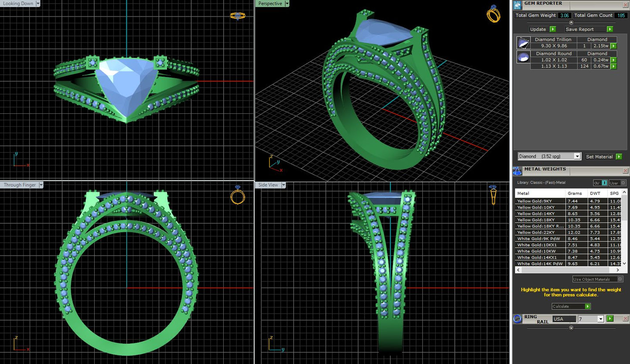Click green arrow next to 0.67tw row
The height and width of the screenshot is (364, 630).
pos(613,66)
